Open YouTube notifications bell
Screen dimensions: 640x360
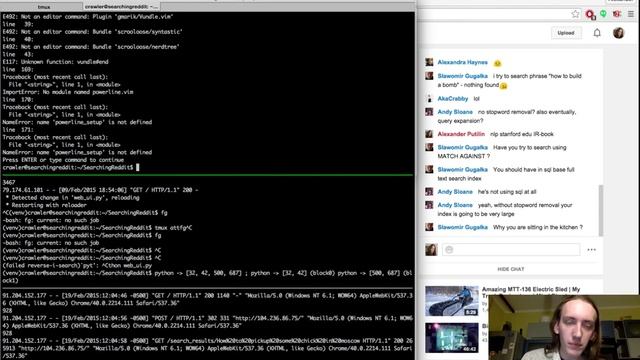597,33
